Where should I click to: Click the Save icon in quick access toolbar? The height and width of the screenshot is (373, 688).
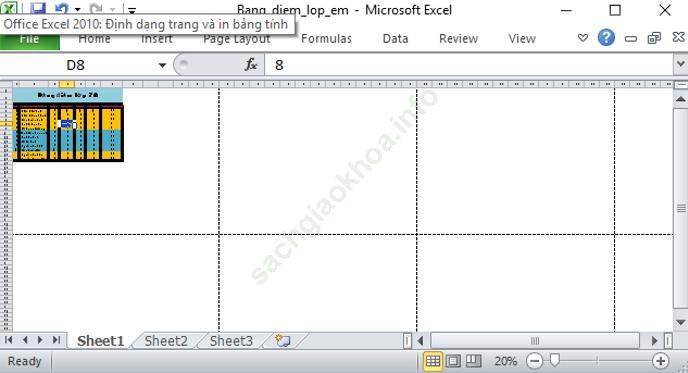point(38,7)
